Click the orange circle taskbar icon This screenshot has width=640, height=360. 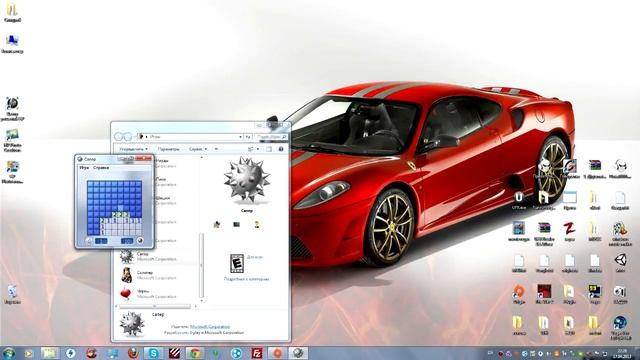pos(278,353)
